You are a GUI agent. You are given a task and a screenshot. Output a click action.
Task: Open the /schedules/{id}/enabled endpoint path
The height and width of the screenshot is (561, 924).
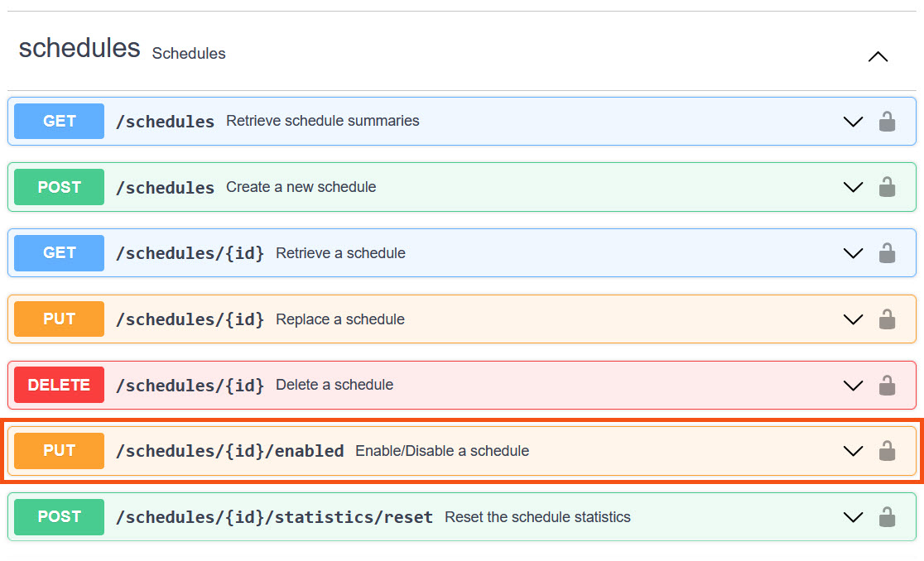pos(229,451)
